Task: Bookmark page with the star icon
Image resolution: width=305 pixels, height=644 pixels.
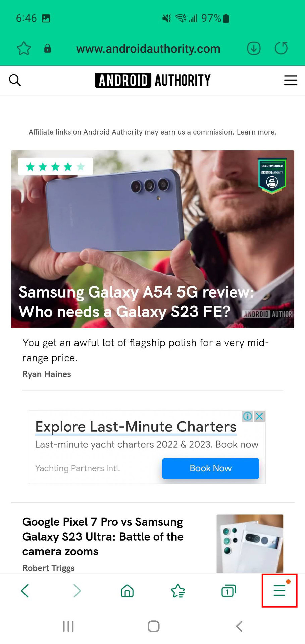Action: (24, 49)
